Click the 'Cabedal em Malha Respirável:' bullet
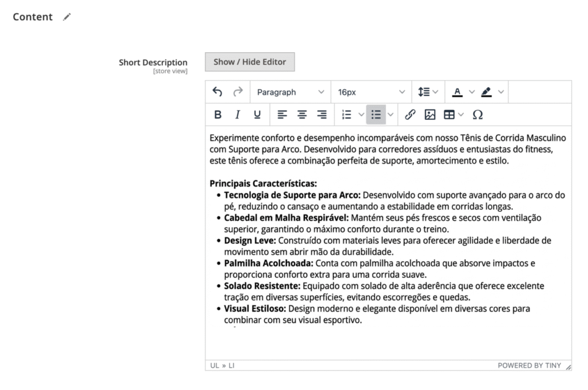This screenshot has width=588, height=390. (x=286, y=218)
